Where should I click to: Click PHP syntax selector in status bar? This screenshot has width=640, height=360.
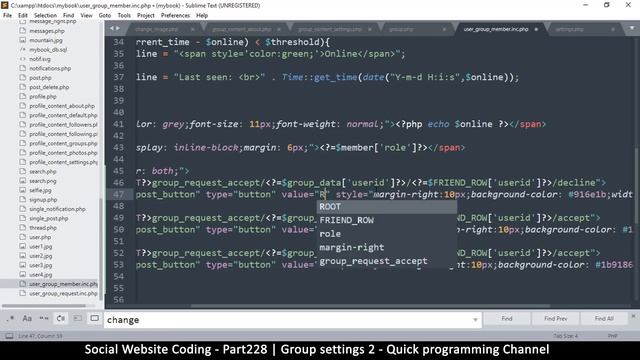(x=612, y=336)
